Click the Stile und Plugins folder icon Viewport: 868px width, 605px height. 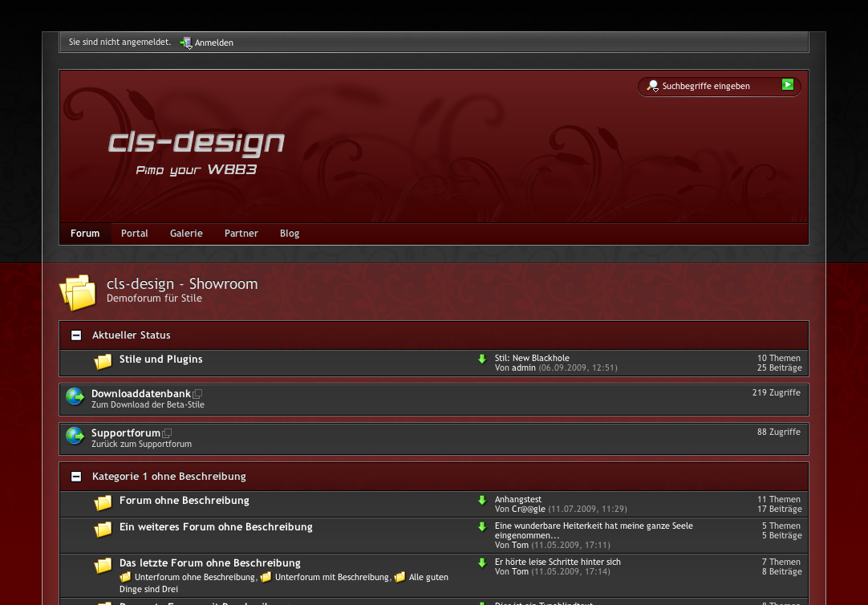click(103, 362)
